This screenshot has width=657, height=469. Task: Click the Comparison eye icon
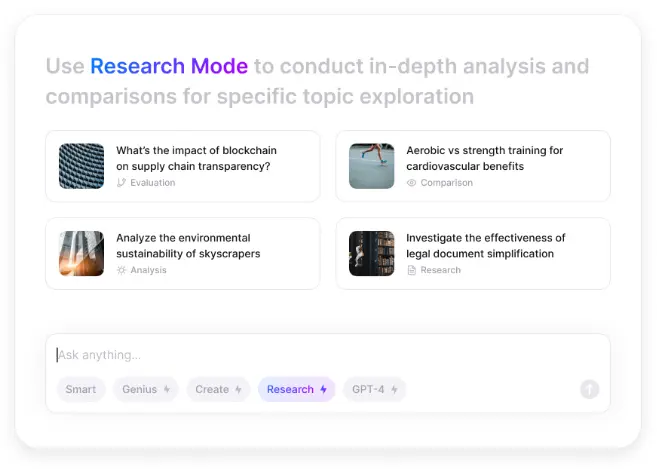pyautogui.click(x=412, y=183)
